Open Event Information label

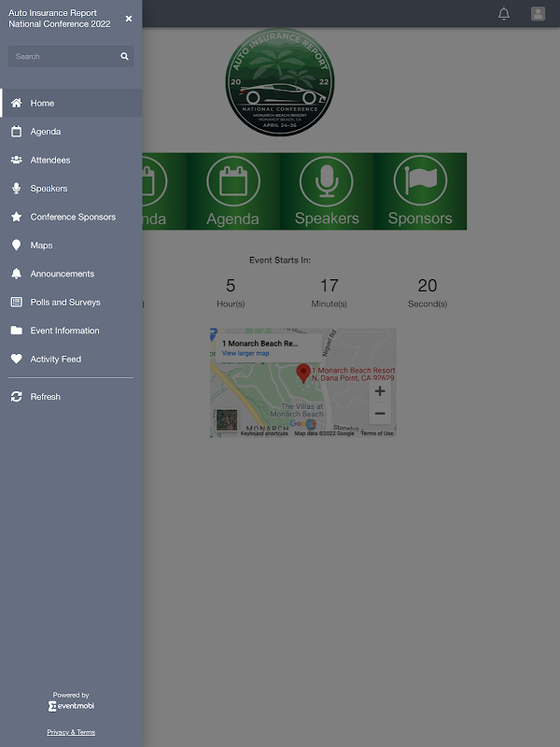coord(65,331)
